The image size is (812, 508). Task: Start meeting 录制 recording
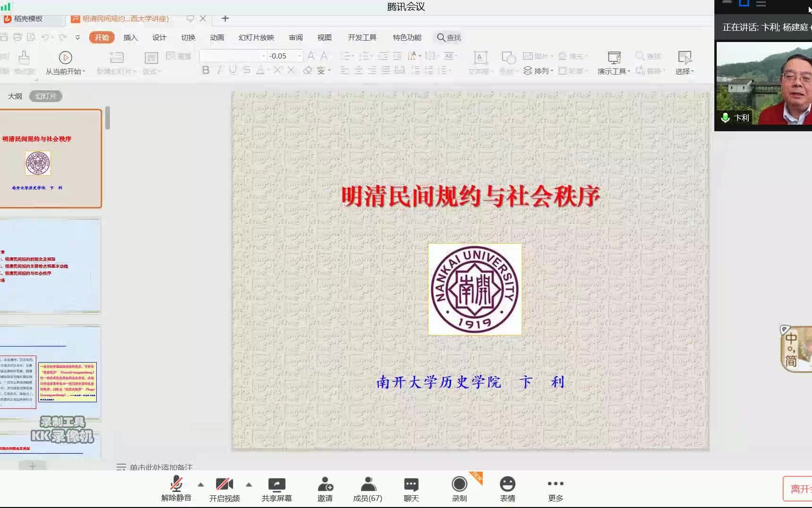pos(460,489)
